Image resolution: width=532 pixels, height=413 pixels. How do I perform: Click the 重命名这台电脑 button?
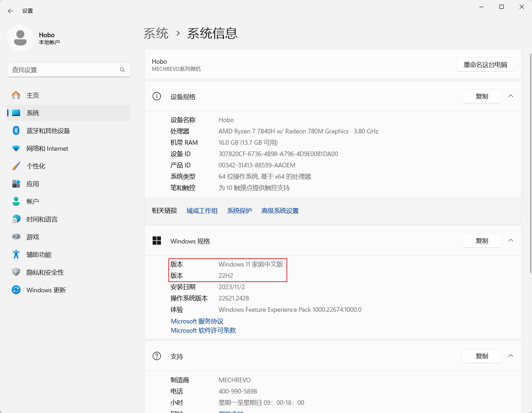(485, 64)
